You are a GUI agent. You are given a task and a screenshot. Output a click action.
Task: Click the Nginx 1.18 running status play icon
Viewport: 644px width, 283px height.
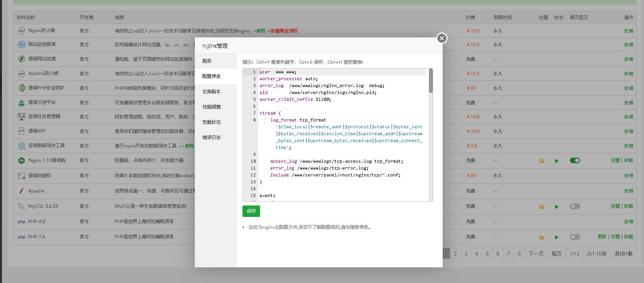pos(557,161)
